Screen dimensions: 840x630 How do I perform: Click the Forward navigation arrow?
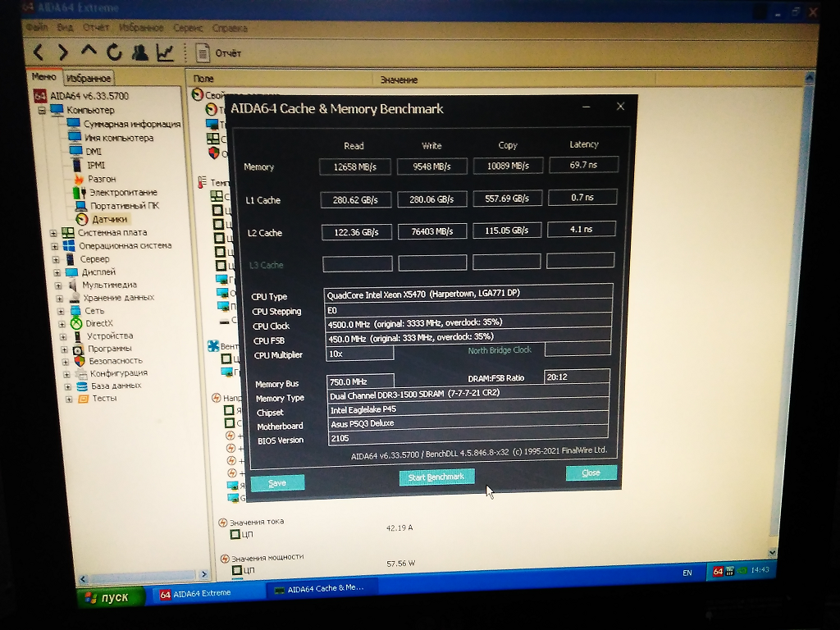[x=63, y=52]
